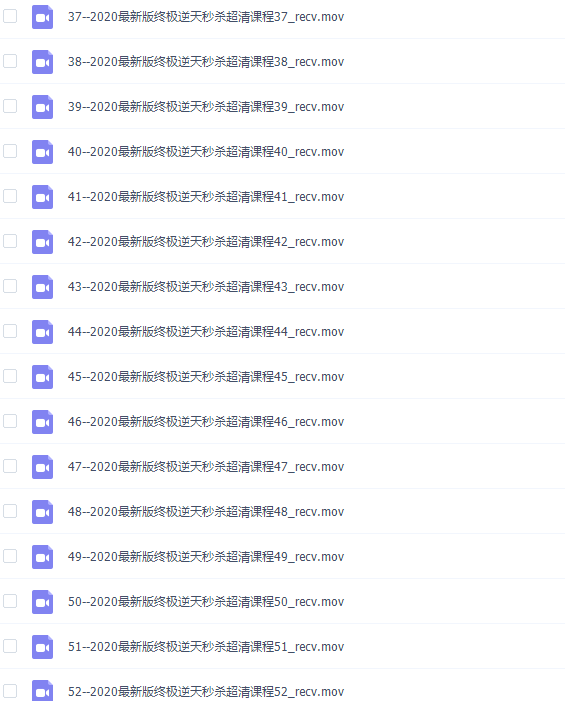Select the checkbox beside file 44
565x701 pixels.
coord(10,331)
